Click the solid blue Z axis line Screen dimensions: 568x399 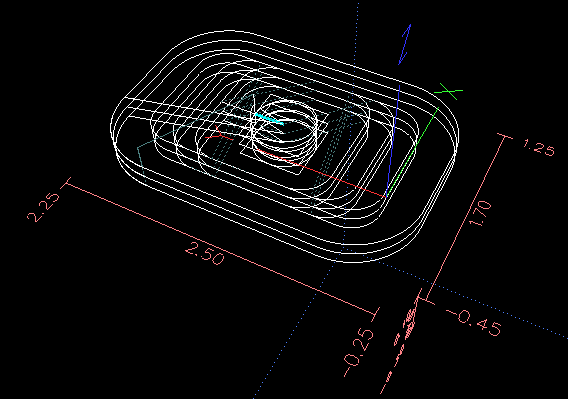point(393,140)
